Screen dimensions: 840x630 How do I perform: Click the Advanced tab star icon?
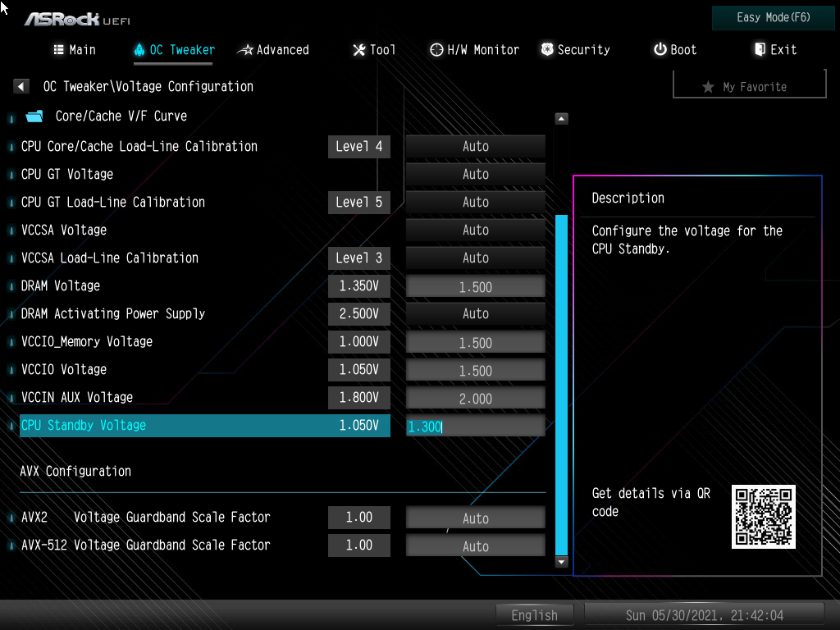pos(245,50)
